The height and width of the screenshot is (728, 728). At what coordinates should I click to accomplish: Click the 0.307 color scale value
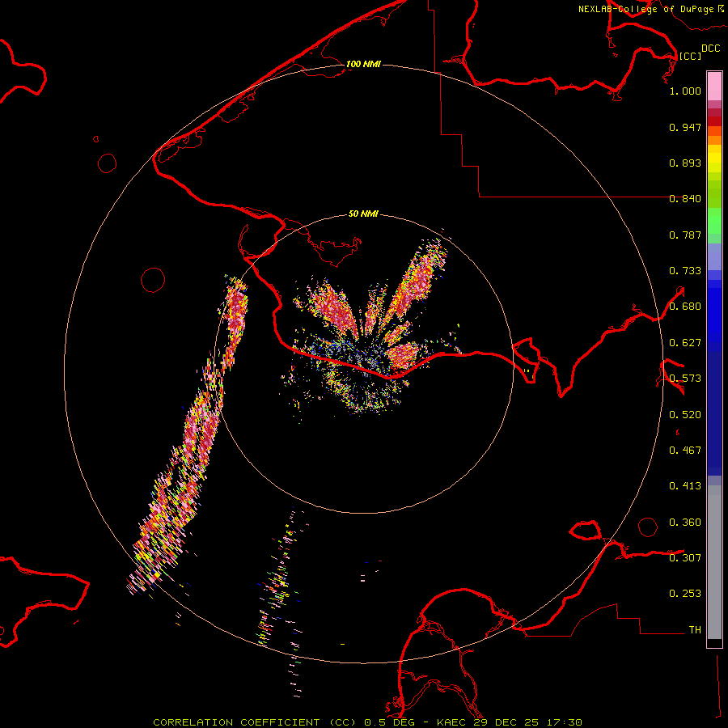[x=685, y=557]
